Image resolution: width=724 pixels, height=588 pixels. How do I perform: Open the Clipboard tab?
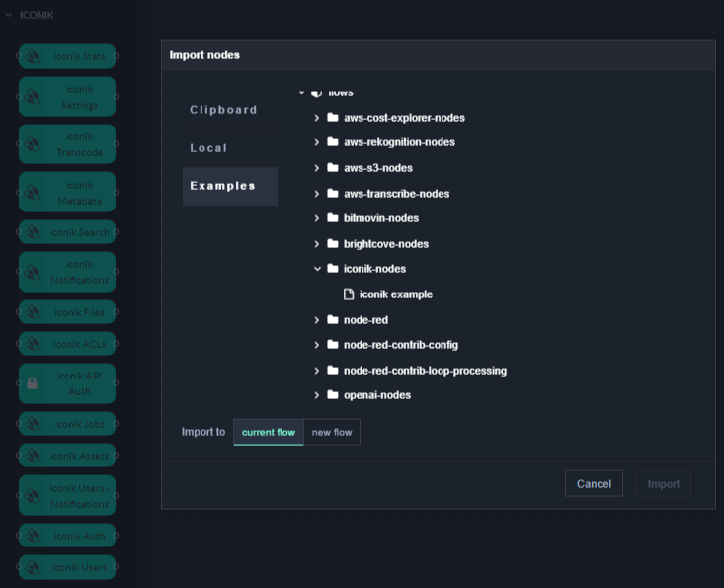click(223, 110)
